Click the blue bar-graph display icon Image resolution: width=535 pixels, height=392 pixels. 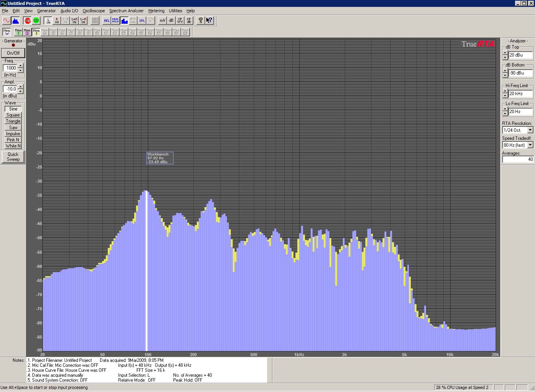(x=124, y=21)
